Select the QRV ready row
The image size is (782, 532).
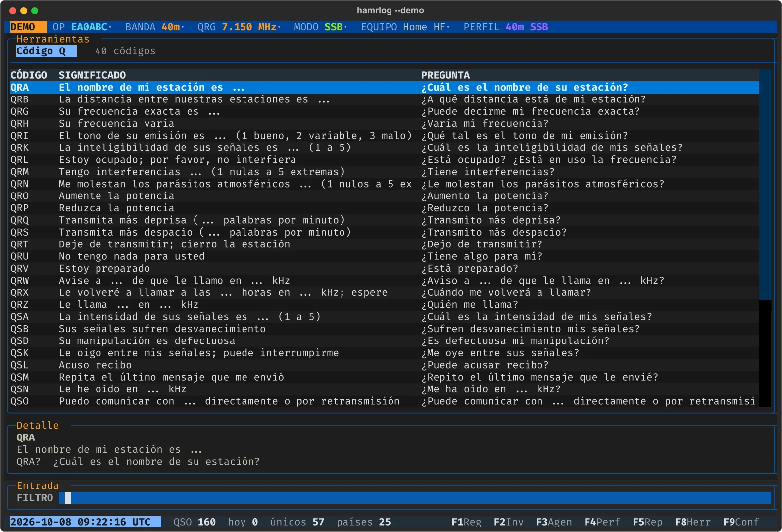pos(385,269)
